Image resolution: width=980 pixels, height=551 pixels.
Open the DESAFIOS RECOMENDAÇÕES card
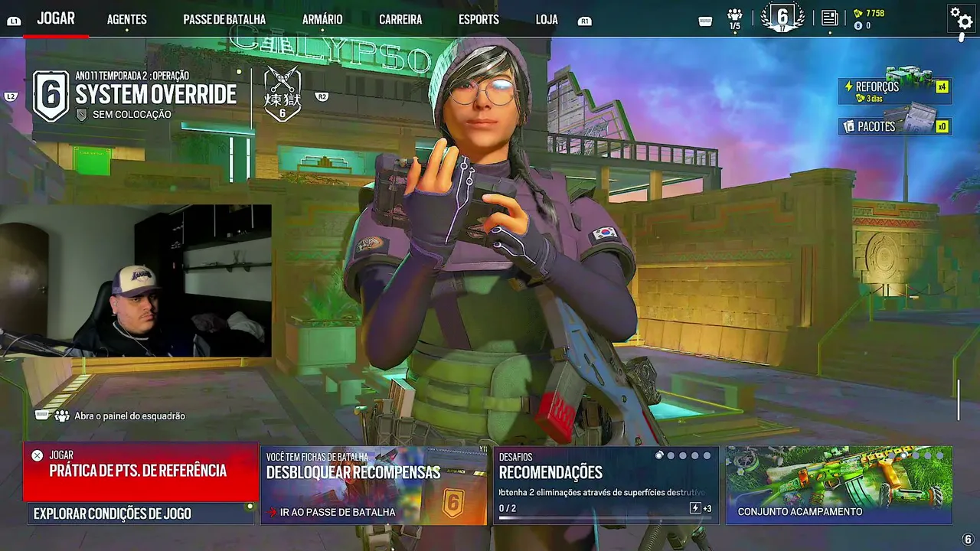tap(606, 485)
